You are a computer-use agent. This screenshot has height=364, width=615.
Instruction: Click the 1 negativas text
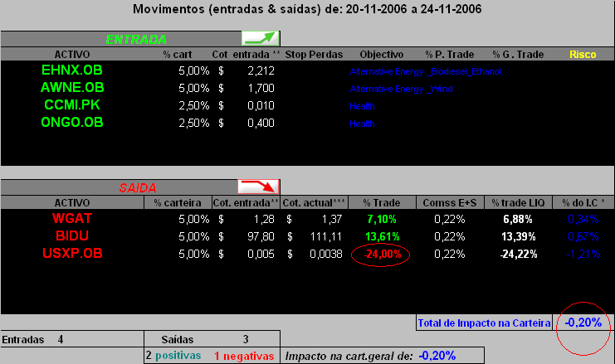[244, 356]
